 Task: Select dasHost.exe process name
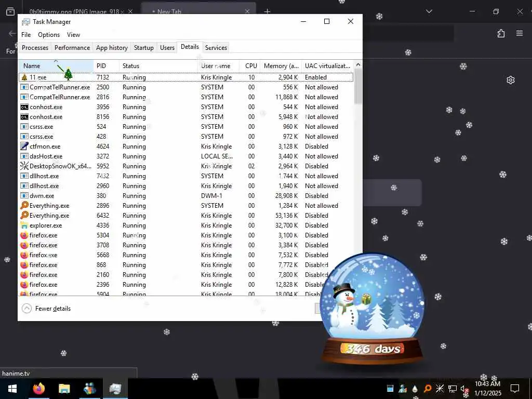coord(46,156)
